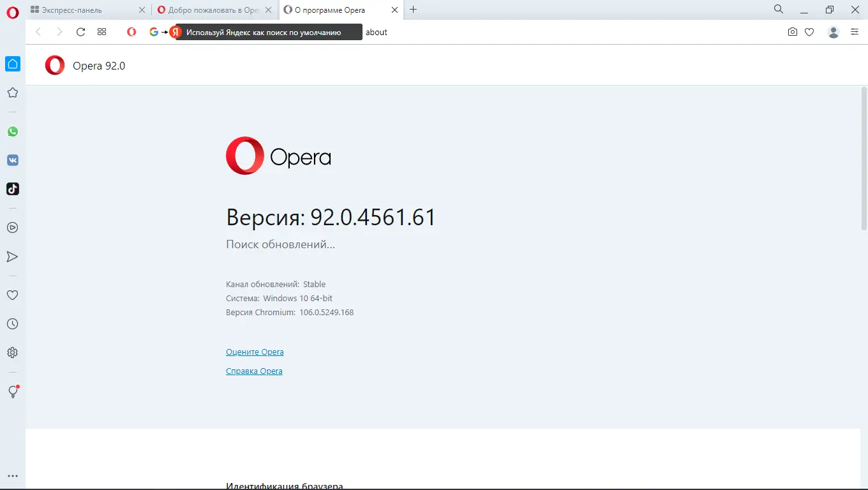Switch to the Добро пожаловать в Opera tab

[215, 10]
